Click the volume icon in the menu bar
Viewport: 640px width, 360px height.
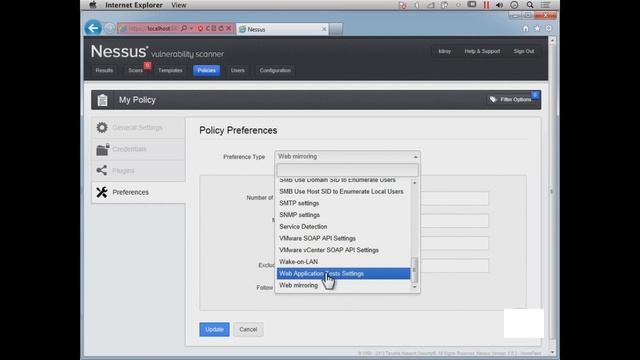499,5
